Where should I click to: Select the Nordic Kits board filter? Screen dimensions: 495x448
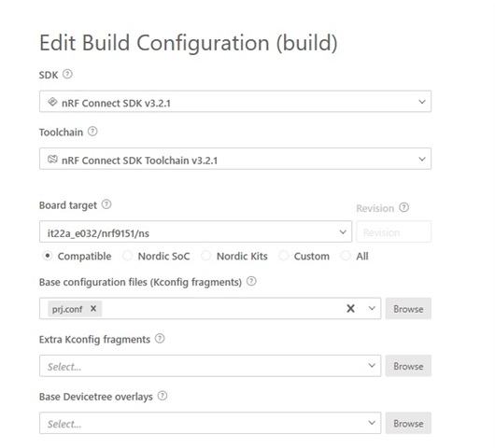[x=206, y=256]
